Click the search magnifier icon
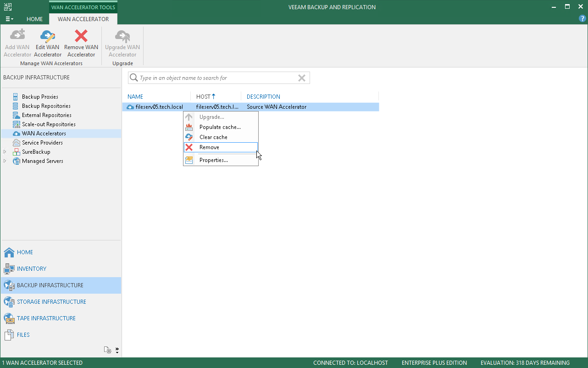The width and height of the screenshot is (588, 368). (x=134, y=78)
